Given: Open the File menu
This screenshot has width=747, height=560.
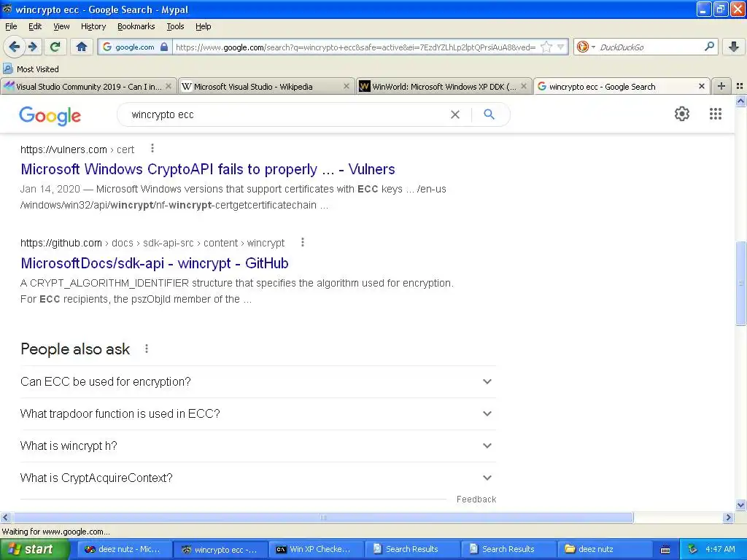Looking at the screenshot, I should [11, 26].
